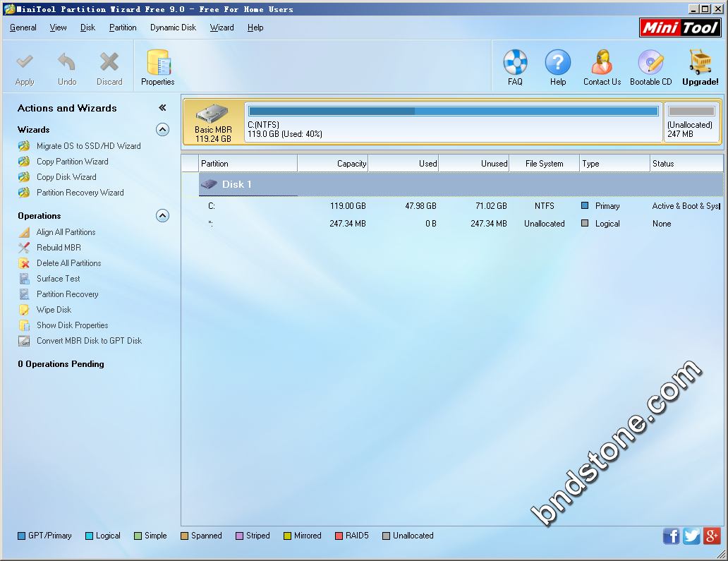Viewport: 728px width, 561px height.
Task: Sort by the Capacity column header
Action: click(x=333, y=164)
